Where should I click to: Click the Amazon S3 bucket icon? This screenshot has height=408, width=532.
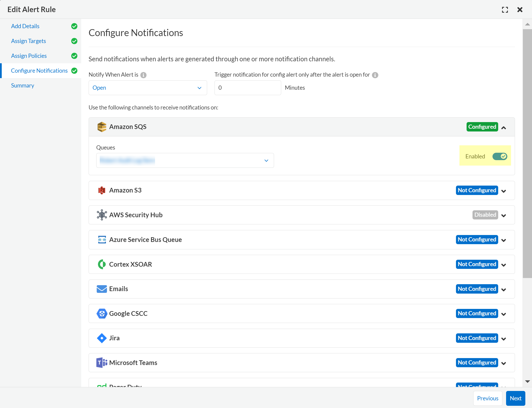coord(102,190)
